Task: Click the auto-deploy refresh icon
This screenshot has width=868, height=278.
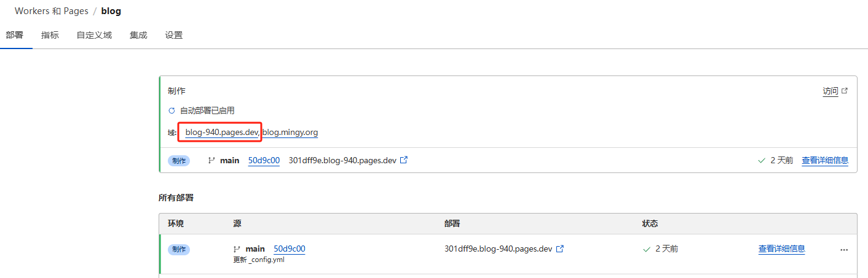Action: click(x=172, y=111)
